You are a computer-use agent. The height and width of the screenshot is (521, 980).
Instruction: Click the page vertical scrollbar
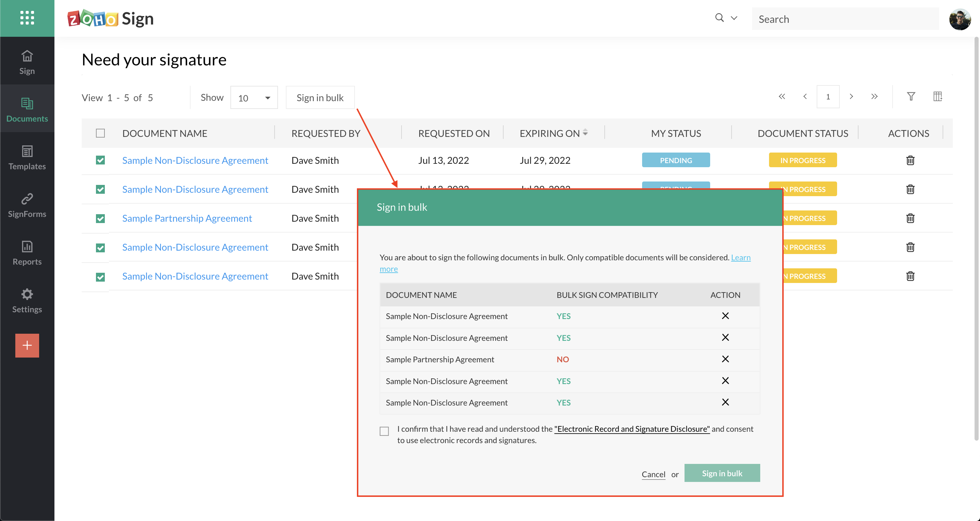[x=977, y=239]
